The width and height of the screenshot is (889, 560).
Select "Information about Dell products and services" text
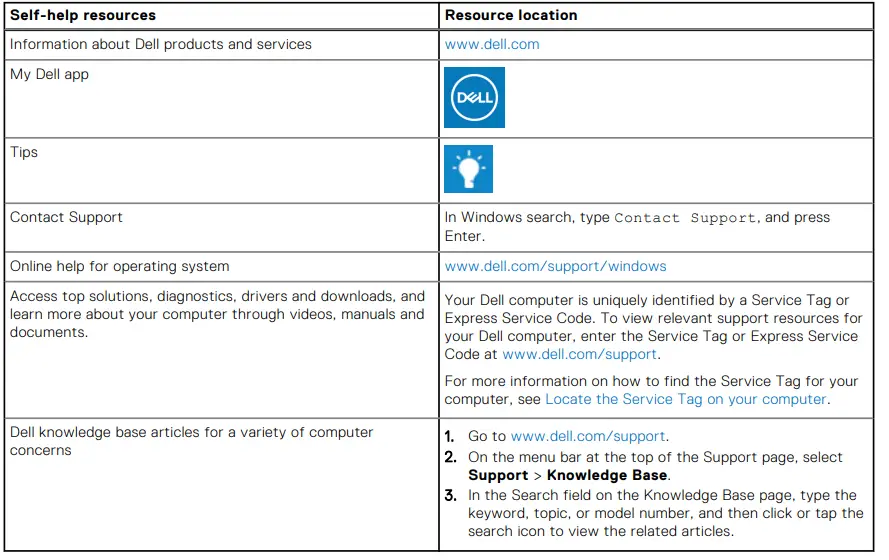(161, 44)
